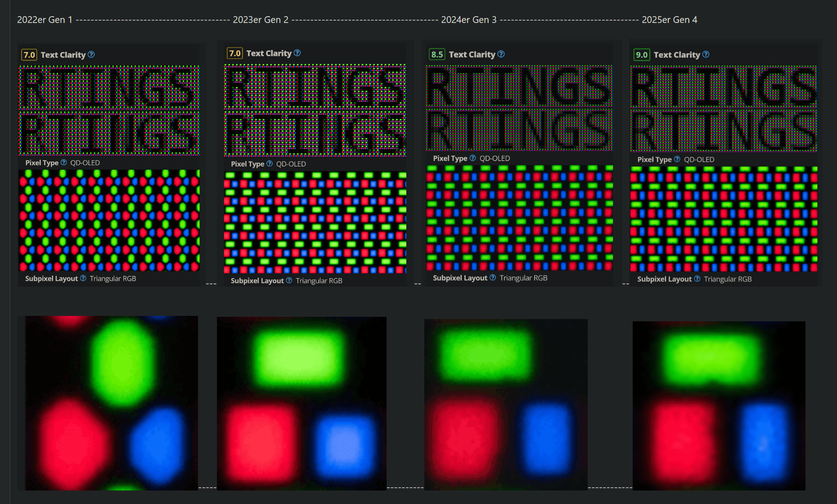Click the 8.5 Text Clarity score badge

click(x=437, y=54)
